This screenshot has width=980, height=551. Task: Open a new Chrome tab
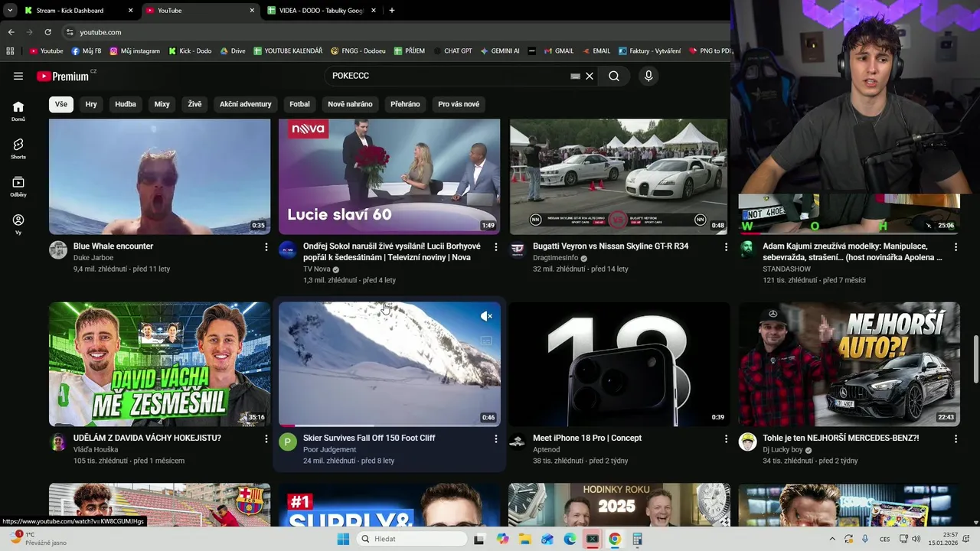(392, 11)
